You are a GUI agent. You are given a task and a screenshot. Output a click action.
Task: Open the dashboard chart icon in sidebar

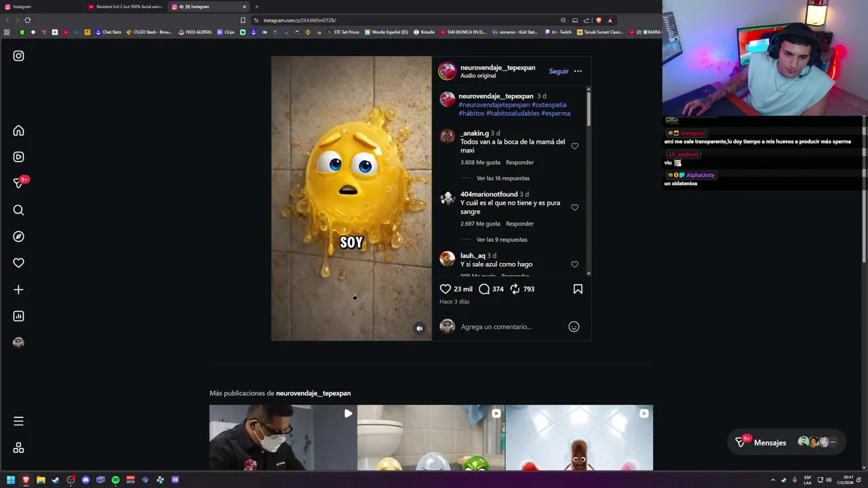tap(18, 316)
